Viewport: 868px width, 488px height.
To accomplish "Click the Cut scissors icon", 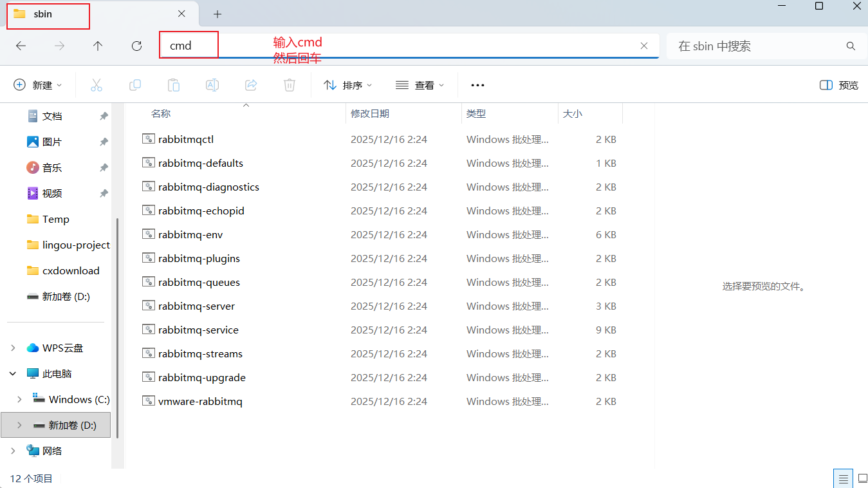I will click(97, 85).
